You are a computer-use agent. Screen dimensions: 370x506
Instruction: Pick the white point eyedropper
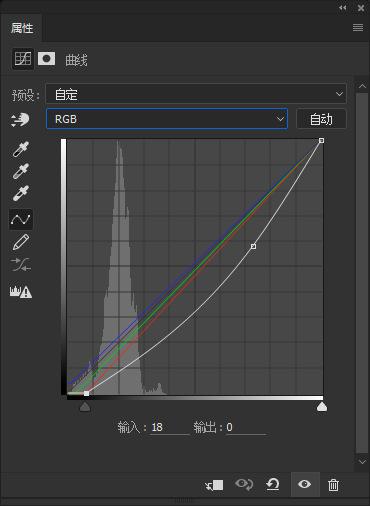tap(21, 193)
